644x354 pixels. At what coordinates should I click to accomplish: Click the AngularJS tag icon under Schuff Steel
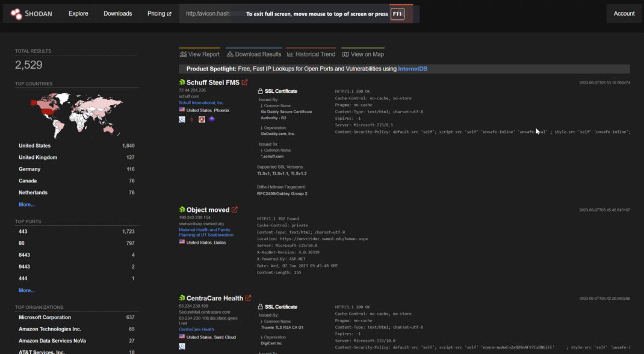click(x=202, y=120)
